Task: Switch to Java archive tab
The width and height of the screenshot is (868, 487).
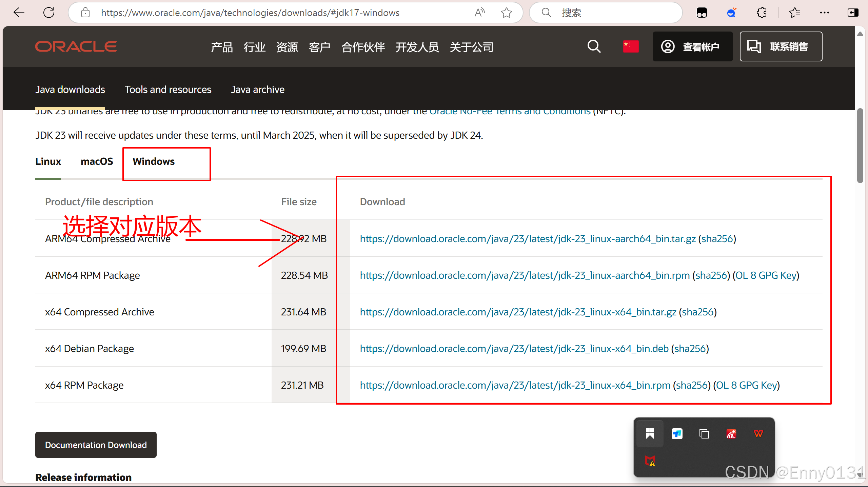Action: pyautogui.click(x=258, y=90)
